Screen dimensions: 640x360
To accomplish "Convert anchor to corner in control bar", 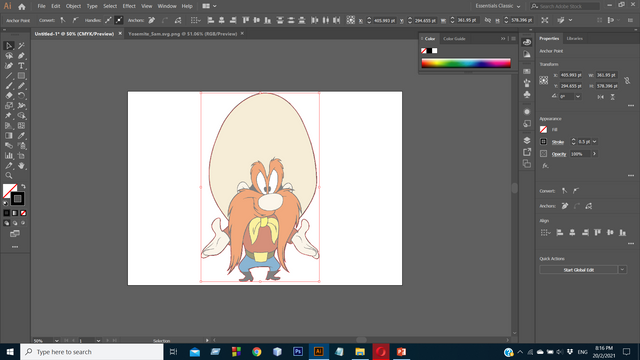I will coord(63,20).
